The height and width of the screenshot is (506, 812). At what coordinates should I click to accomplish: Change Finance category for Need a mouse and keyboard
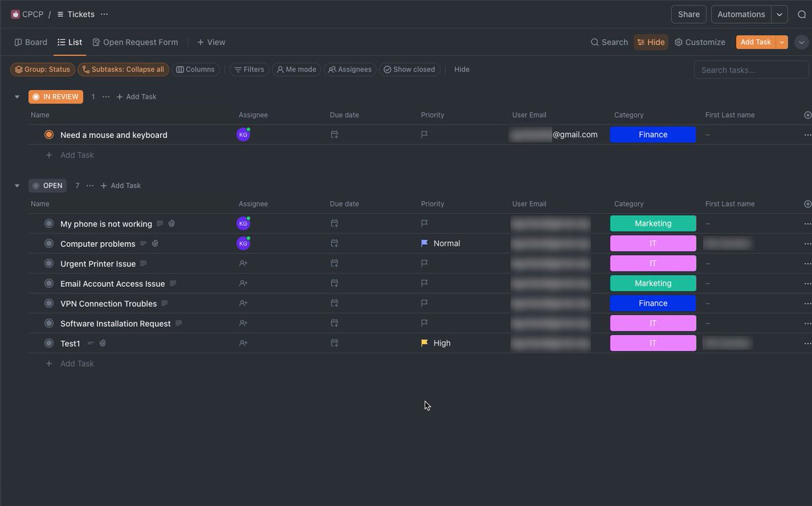pos(653,135)
